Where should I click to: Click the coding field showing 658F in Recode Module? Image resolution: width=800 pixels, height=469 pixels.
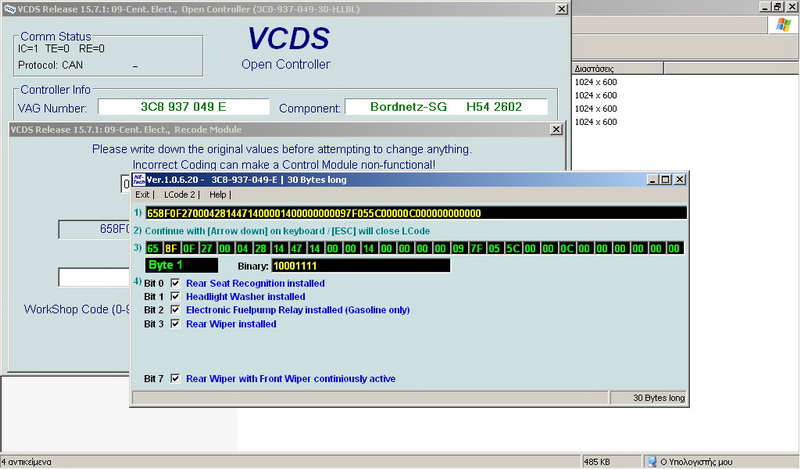pyautogui.click(x=94, y=229)
